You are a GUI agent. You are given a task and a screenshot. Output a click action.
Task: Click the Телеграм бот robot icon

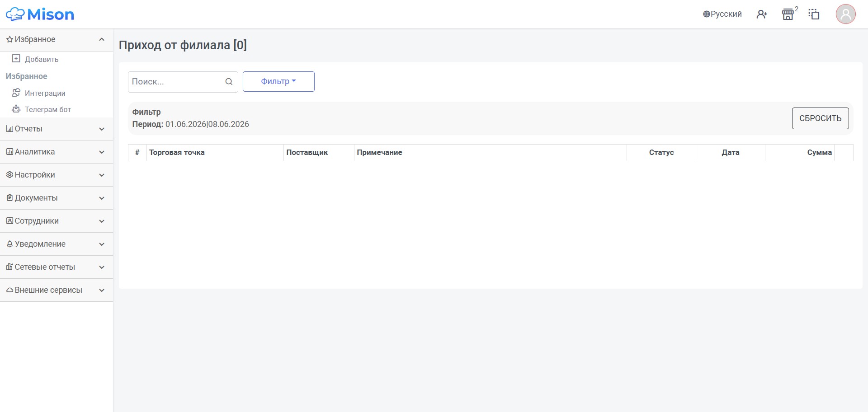coord(16,109)
